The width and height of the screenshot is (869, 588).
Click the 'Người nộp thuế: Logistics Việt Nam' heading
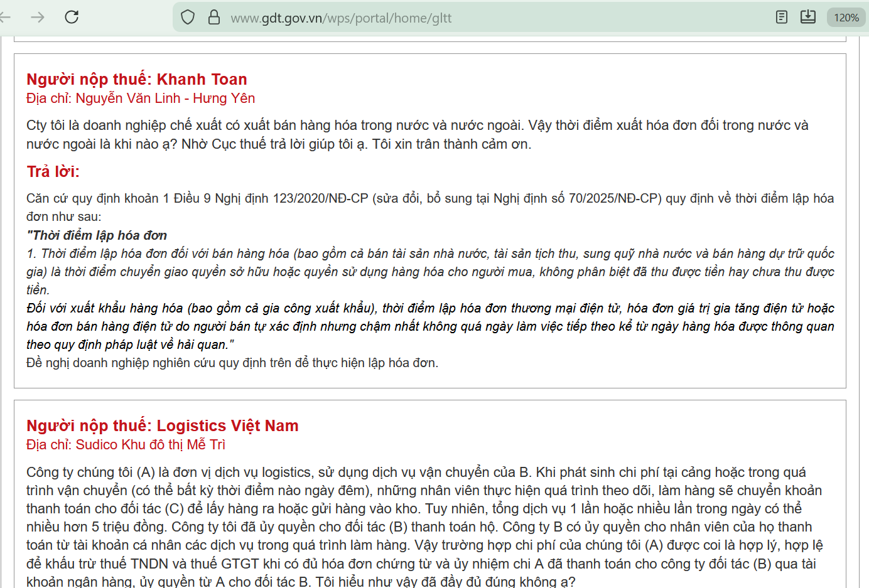(x=162, y=425)
